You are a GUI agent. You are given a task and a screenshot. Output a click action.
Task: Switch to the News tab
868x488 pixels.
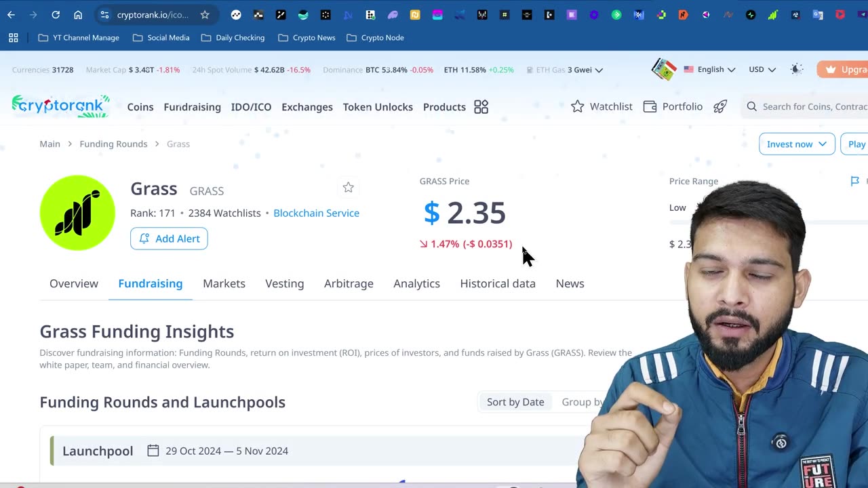[x=570, y=283]
